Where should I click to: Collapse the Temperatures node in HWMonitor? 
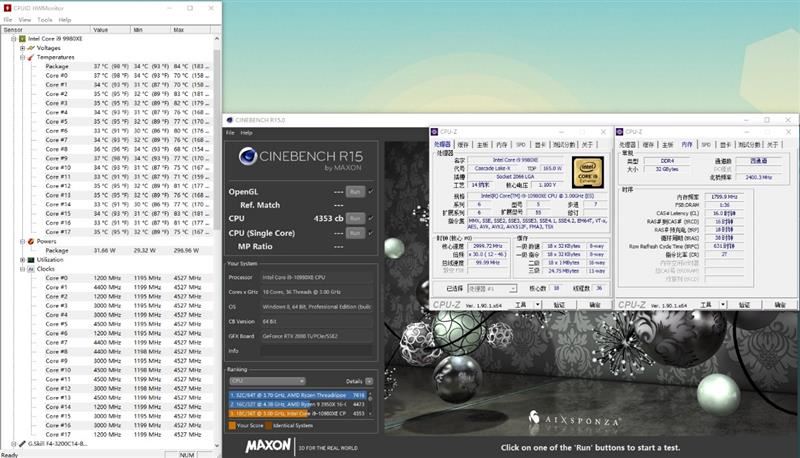point(22,57)
